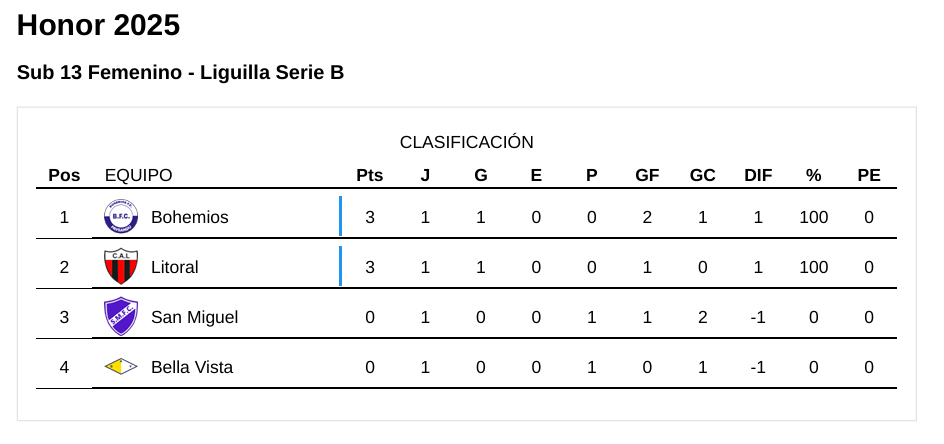The height and width of the screenshot is (444, 944).
Task: Click the GF column header
Action: tap(647, 176)
